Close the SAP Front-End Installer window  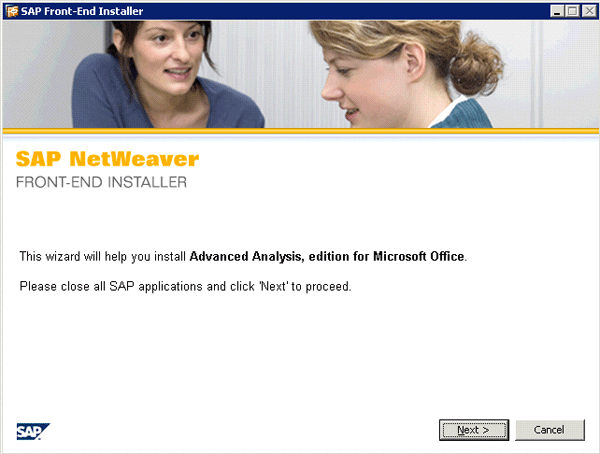(x=589, y=11)
